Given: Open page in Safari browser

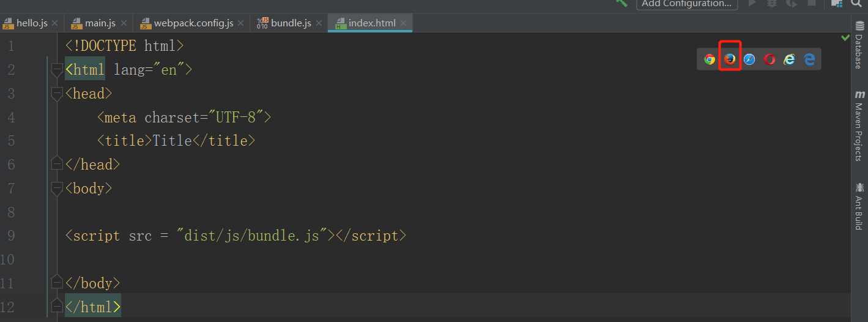Looking at the screenshot, I should (749, 59).
